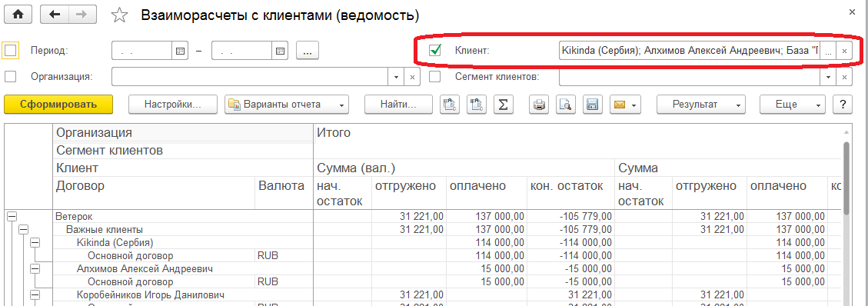The image size is (868, 306).
Task: Print the report
Action: 538,105
